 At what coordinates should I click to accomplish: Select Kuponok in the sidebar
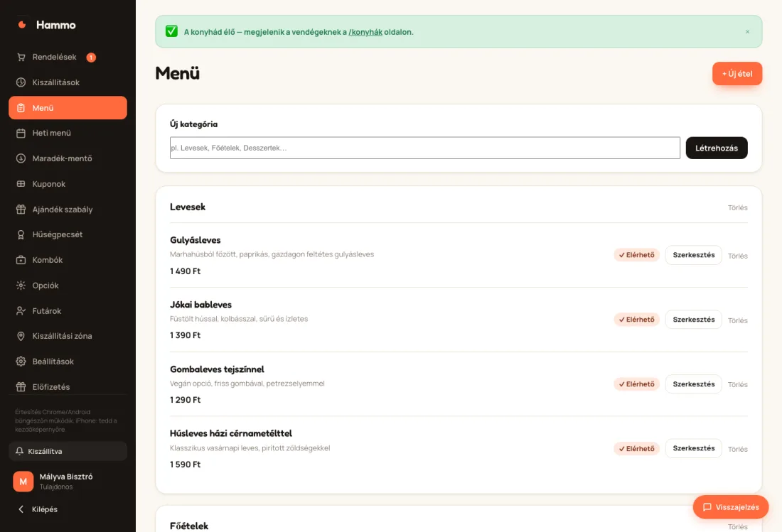coord(68,184)
